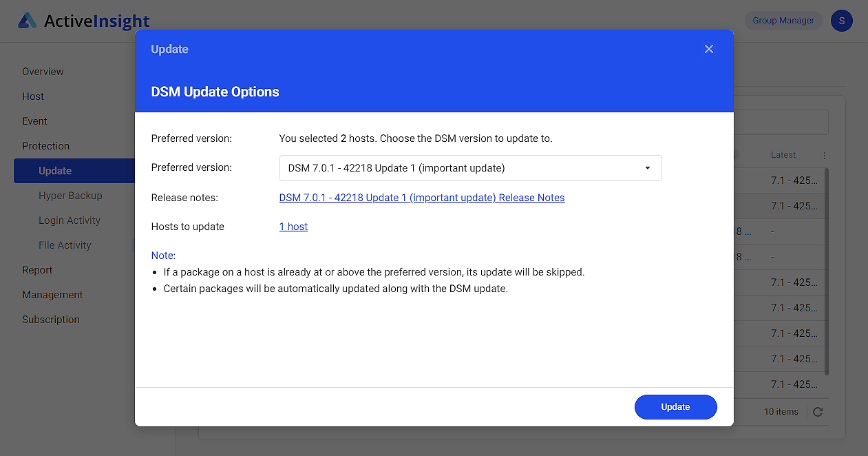
Task: Open the Event section
Action: point(34,121)
